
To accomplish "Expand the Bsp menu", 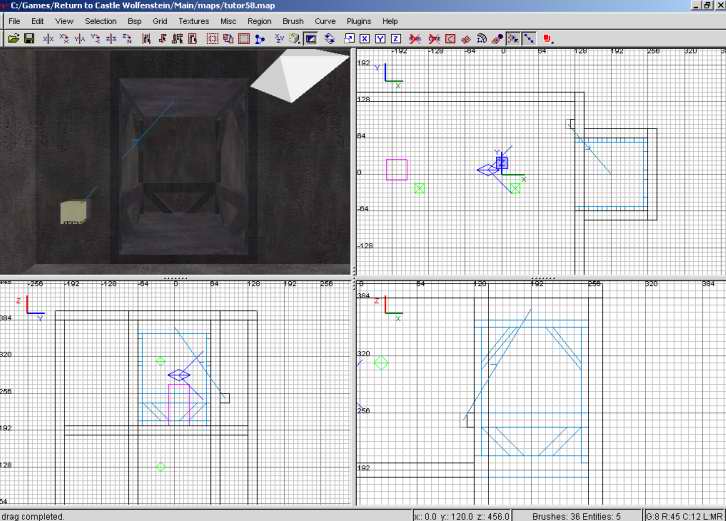I will (x=134, y=21).
